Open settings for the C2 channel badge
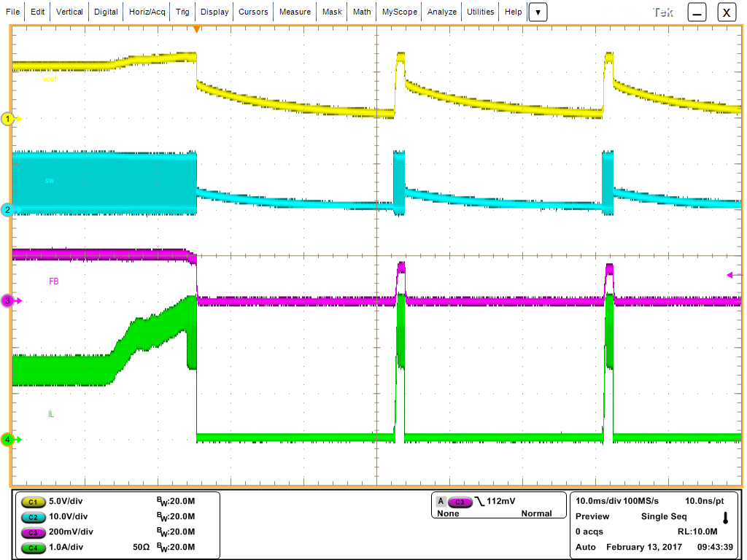 pyautogui.click(x=32, y=517)
